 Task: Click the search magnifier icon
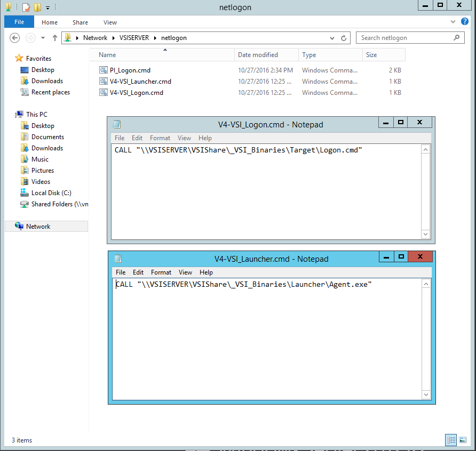tap(456, 38)
